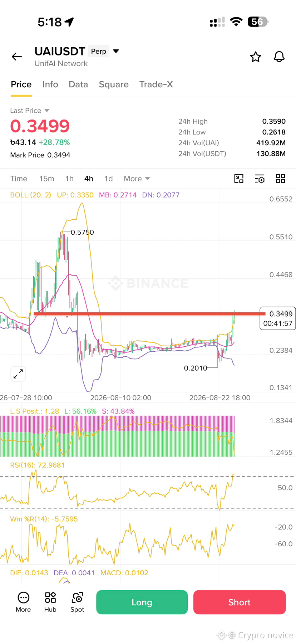Tap date label 2026-08-22 18:00
Screen dimensions: 296x644
tap(220, 397)
